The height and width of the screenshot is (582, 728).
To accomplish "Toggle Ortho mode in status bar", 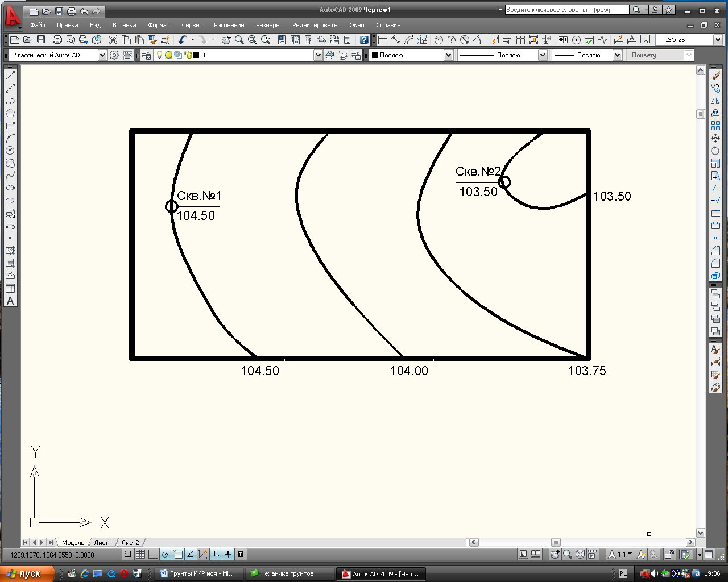I will 153,555.
